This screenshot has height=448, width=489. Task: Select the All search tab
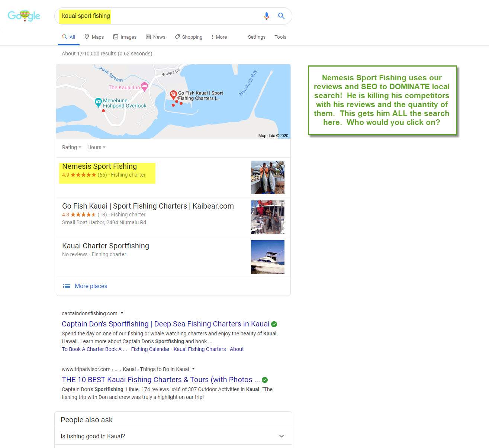tap(69, 37)
